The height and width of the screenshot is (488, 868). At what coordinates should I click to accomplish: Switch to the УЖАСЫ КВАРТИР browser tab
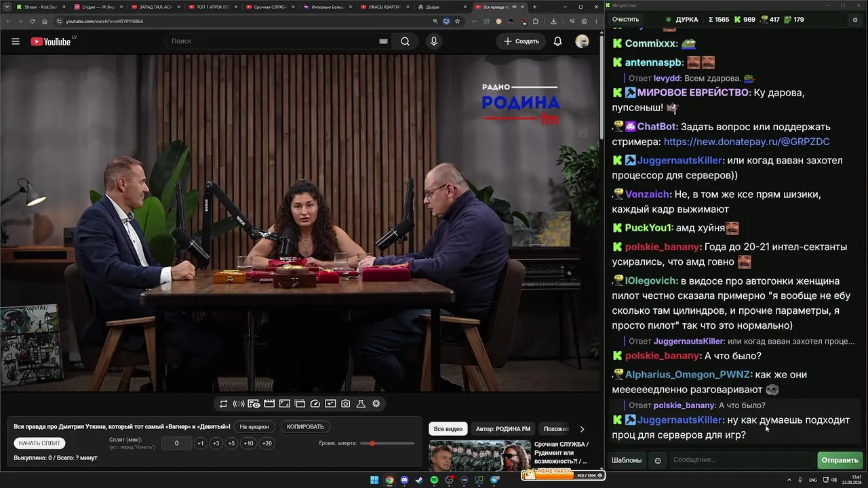point(384,7)
